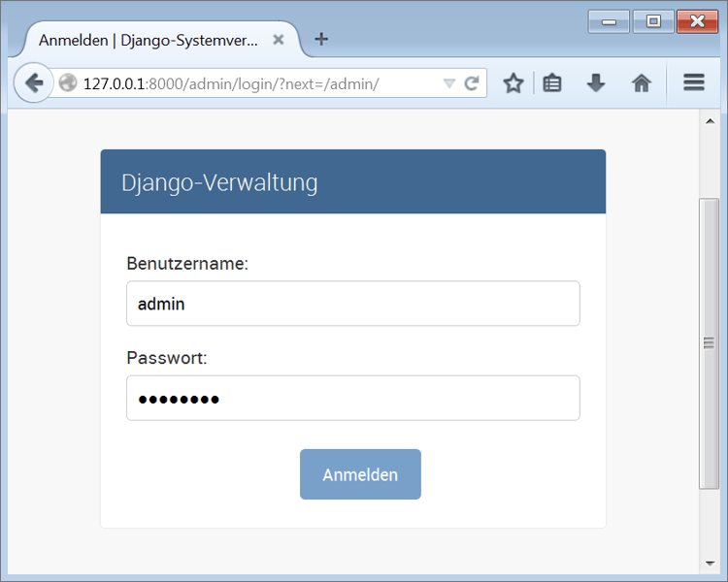Reload the current page
Image resolution: width=728 pixels, height=582 pixels.
click(x=472, y=83)
